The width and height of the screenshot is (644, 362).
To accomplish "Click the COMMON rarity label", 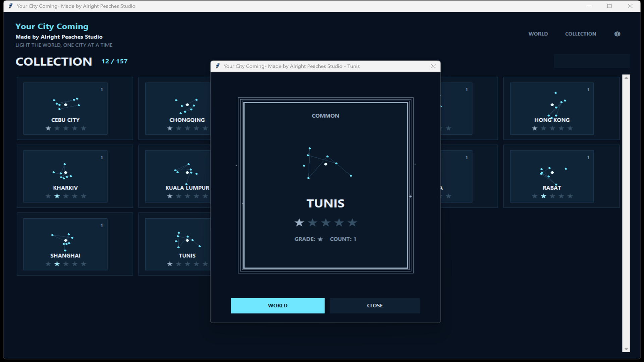I will (x=325, y=116).
